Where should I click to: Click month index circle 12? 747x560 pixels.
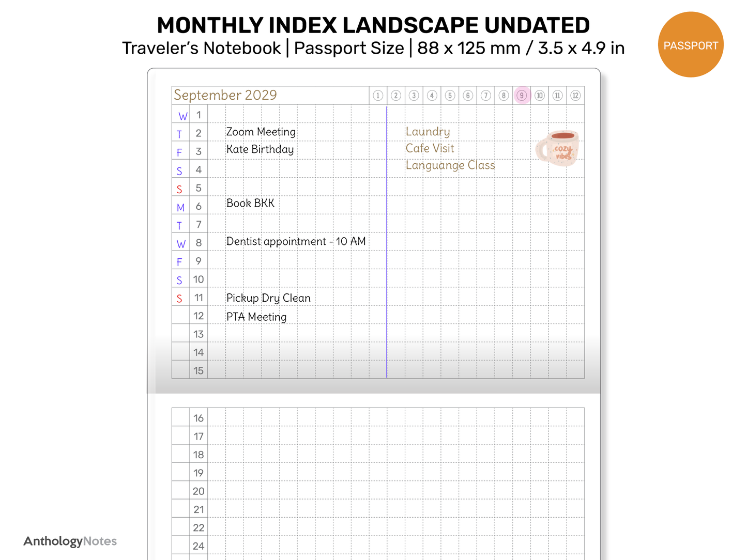pos(575,96)
